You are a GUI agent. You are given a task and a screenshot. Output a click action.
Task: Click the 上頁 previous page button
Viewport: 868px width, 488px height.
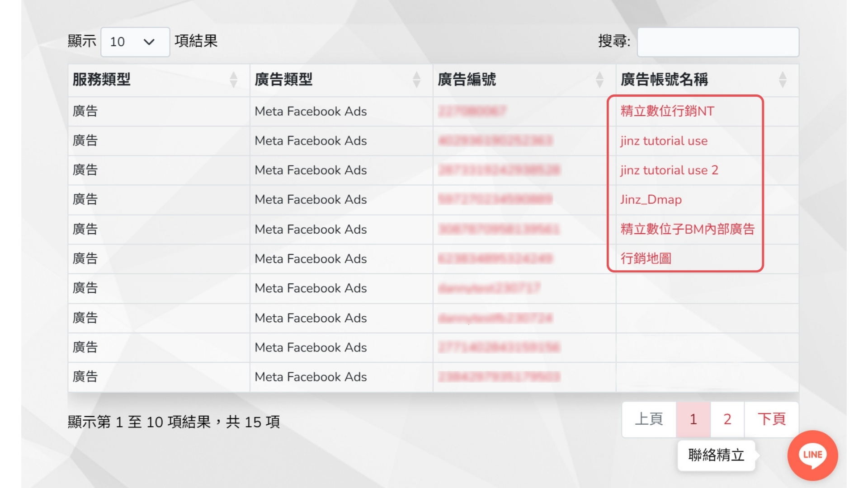point(649,419)
